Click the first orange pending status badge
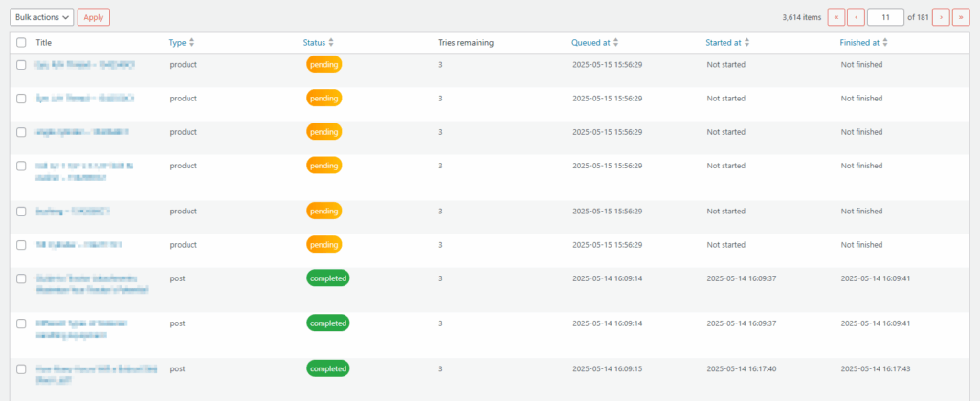 (323, 65)
